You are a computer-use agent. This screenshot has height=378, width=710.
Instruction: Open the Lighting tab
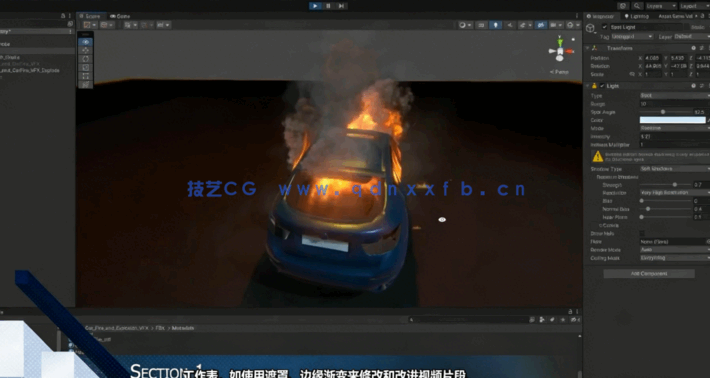(637, 16)
